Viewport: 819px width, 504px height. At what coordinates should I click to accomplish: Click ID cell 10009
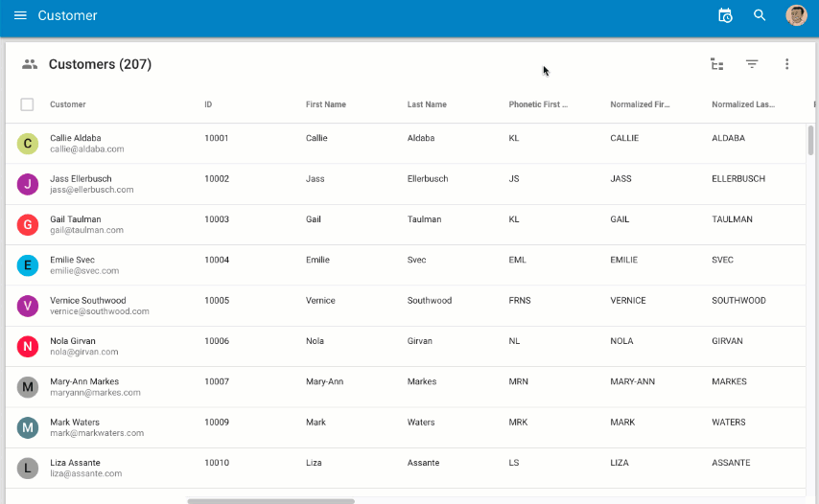[217, 423]
